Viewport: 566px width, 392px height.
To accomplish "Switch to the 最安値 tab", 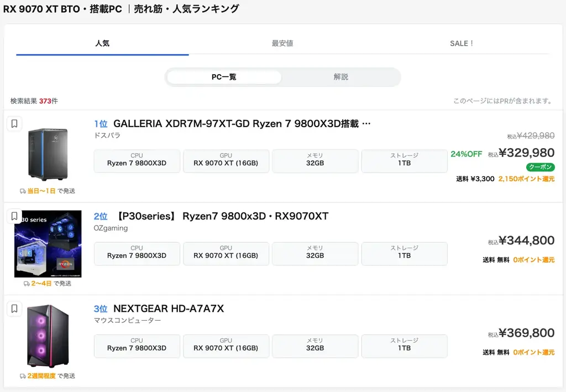I will (282, 43).
